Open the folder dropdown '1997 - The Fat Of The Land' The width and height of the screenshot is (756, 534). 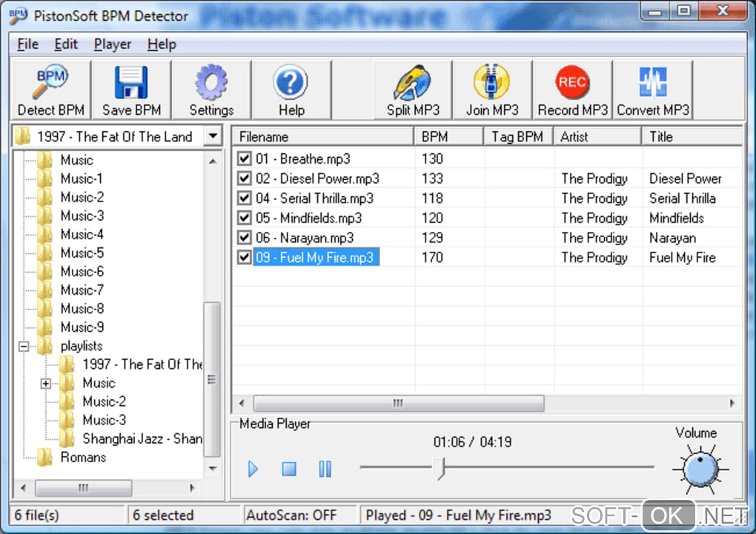pos(213,136)
